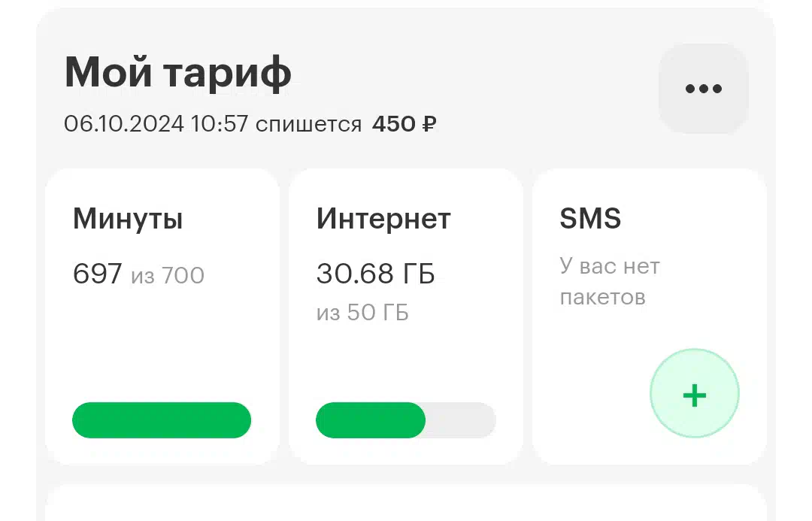Tap the SMS card title
Screen dimensions: 812x521
(x=590, y=218)
